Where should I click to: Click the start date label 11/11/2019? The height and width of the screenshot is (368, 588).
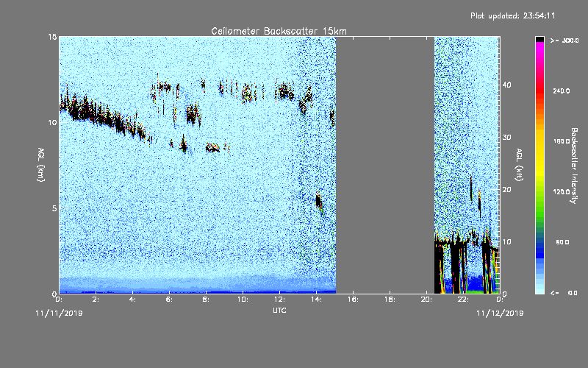click(59, 314)
